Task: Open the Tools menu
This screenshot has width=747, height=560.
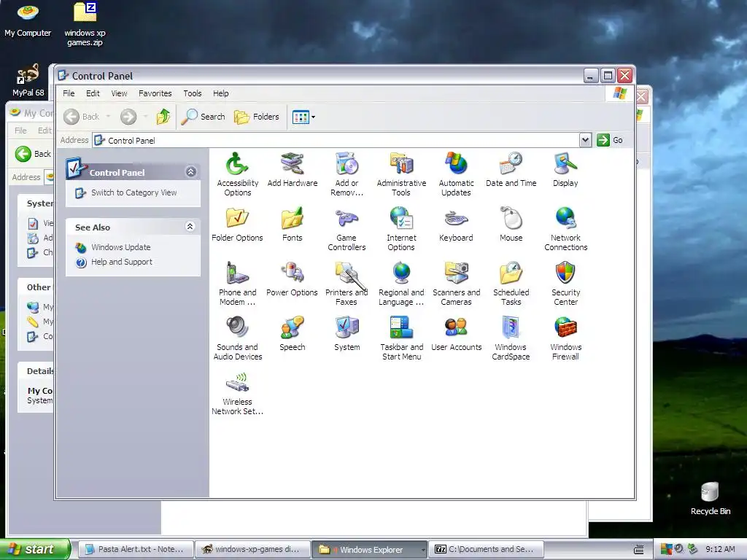Action: (x=193, y=93)
